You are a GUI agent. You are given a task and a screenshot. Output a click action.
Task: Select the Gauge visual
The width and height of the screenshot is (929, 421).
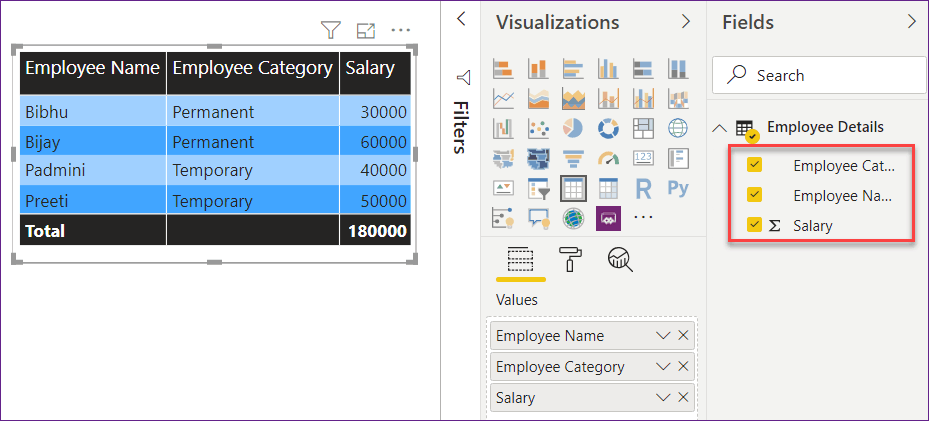(608, 158)
